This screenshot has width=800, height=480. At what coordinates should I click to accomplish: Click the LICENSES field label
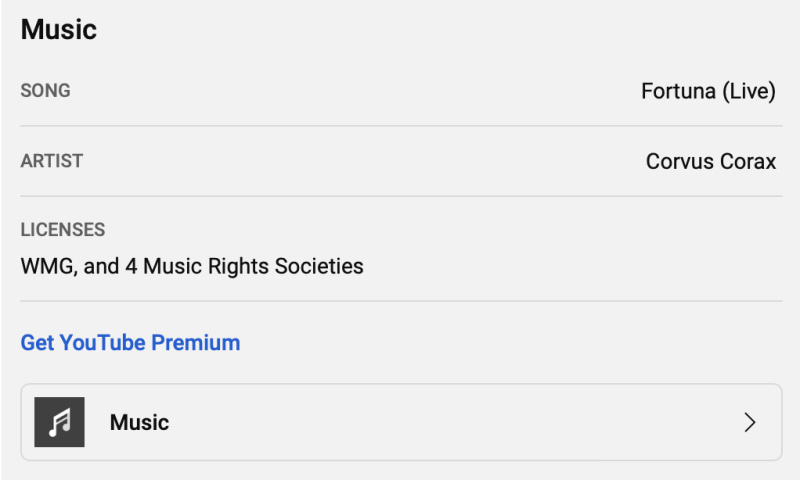(x=62, y=230)
